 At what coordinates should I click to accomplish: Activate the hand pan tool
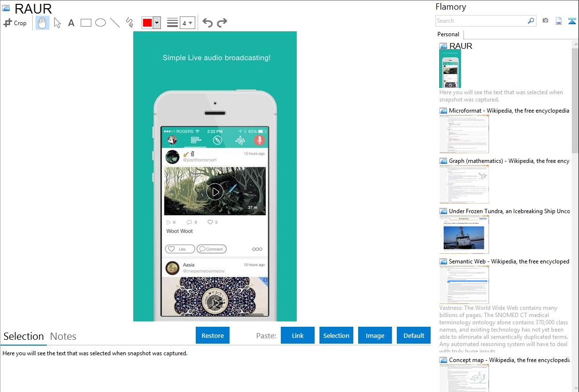[43, 23]
